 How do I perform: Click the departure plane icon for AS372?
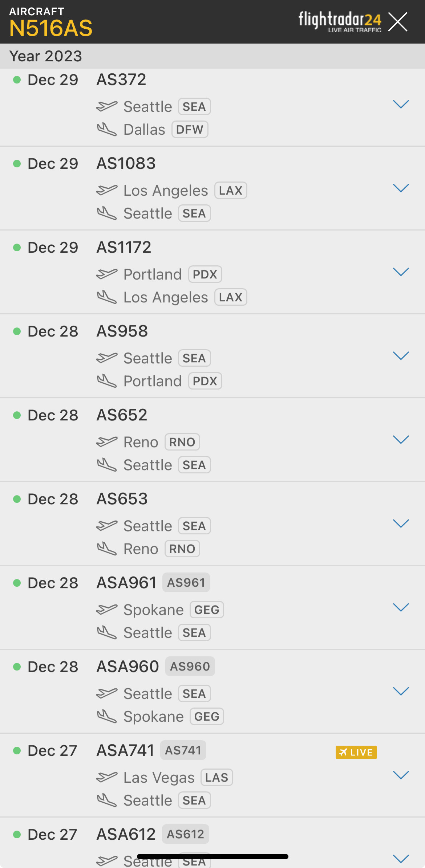[107, 106]
